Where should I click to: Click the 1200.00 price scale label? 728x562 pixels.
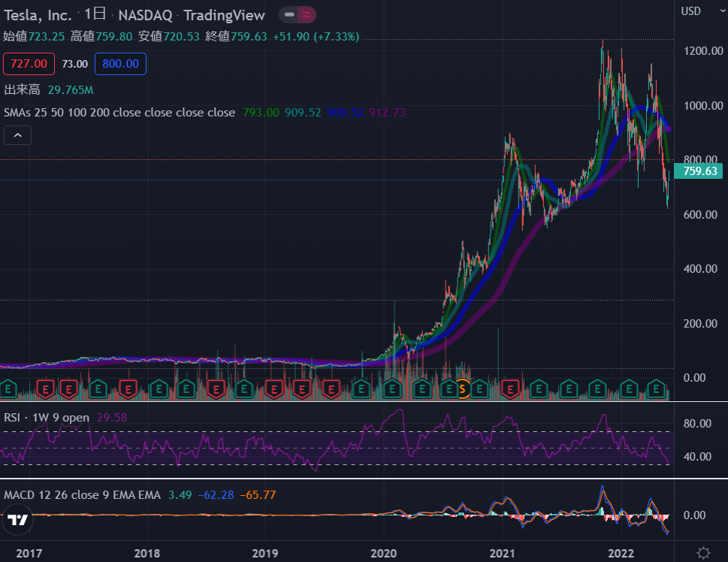point(703,50)
